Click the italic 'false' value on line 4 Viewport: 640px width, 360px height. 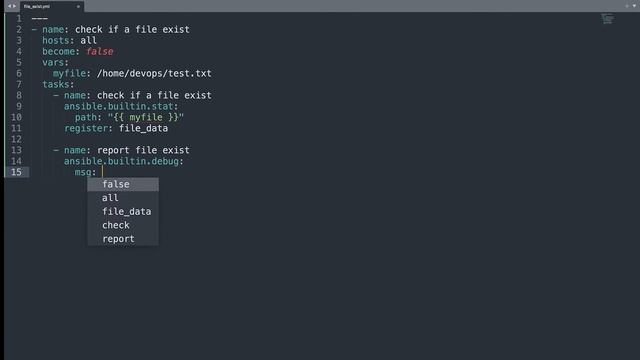tap(100, 51)
